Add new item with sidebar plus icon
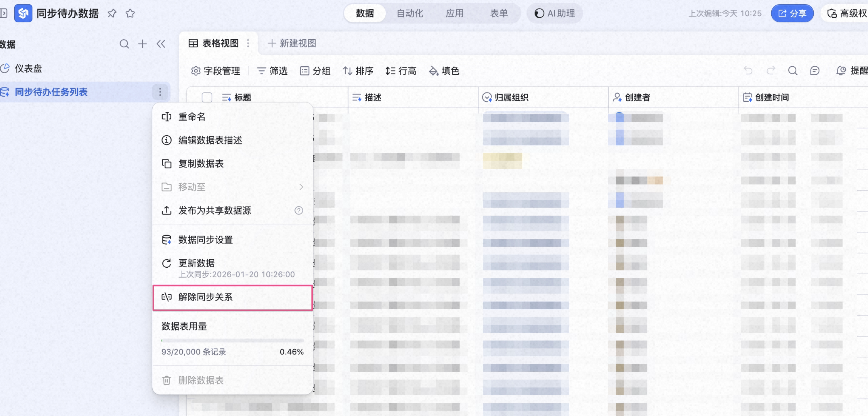 coord(143,44)
